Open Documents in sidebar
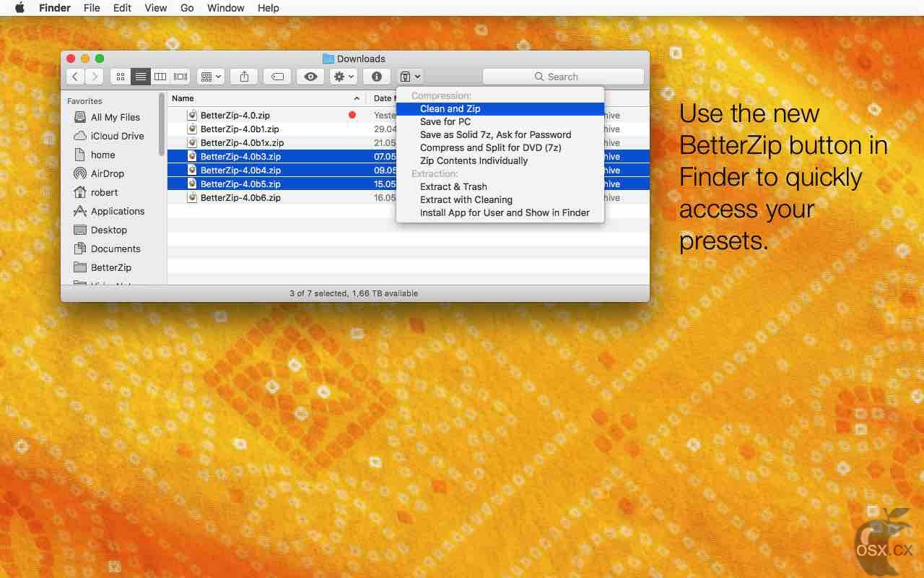 (115, 249)
